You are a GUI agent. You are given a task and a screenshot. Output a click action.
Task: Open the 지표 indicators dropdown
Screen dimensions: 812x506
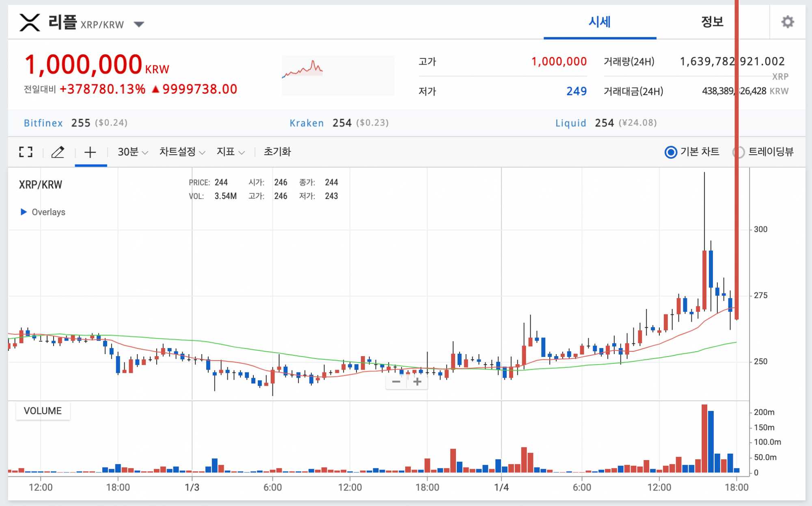tap(230, 152)
